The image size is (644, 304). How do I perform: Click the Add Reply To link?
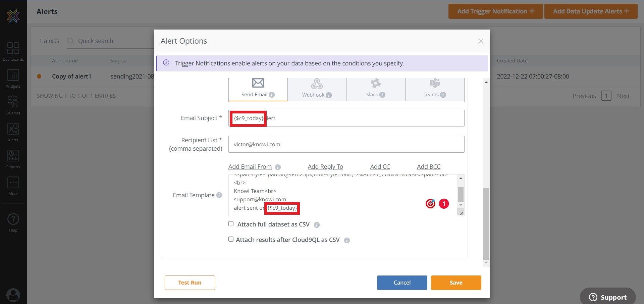coord(325,167)
